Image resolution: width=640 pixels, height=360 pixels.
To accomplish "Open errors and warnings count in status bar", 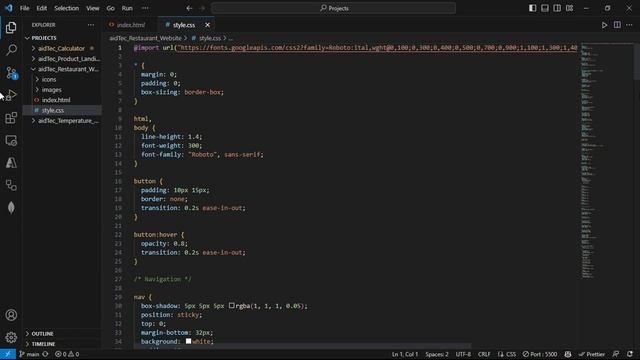I will coord(67,354).
